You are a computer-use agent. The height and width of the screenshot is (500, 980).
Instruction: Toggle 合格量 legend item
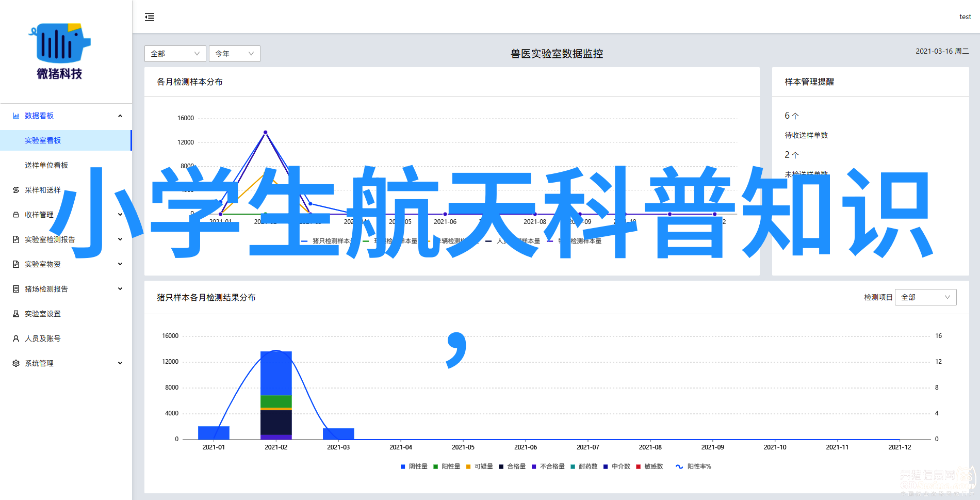click(512, 466)
